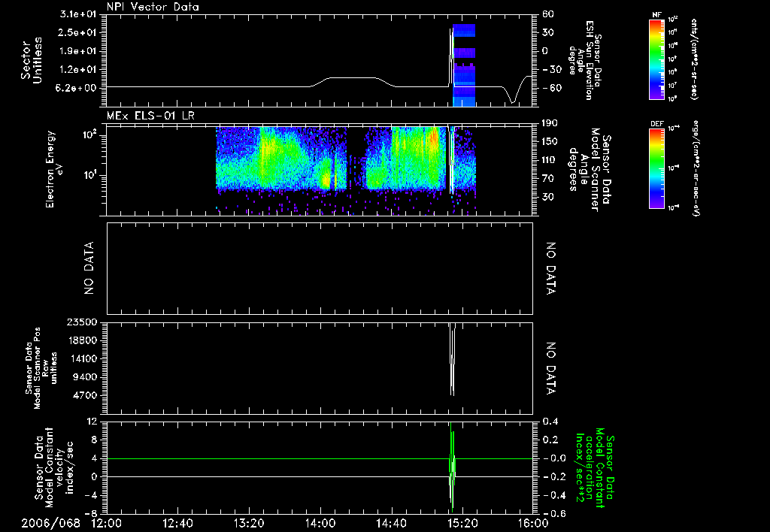Click the '150' scanner angle tick value
770x532 pixels.
tap(550, 141)
